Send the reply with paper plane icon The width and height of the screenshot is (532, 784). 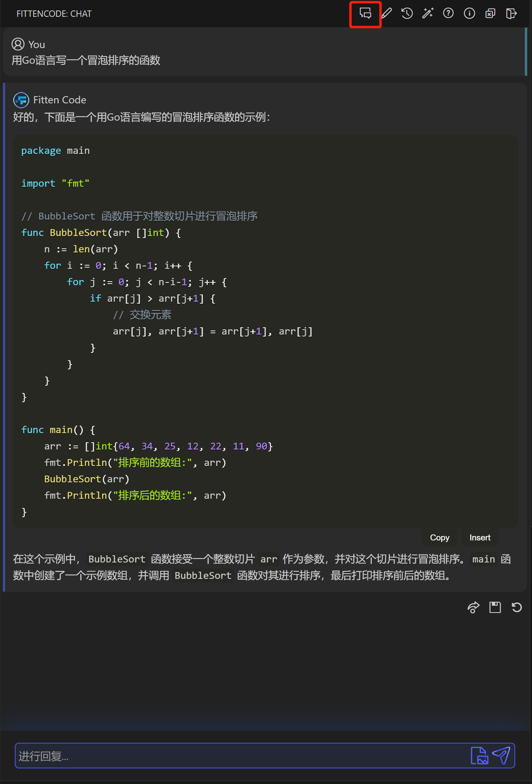501,756
